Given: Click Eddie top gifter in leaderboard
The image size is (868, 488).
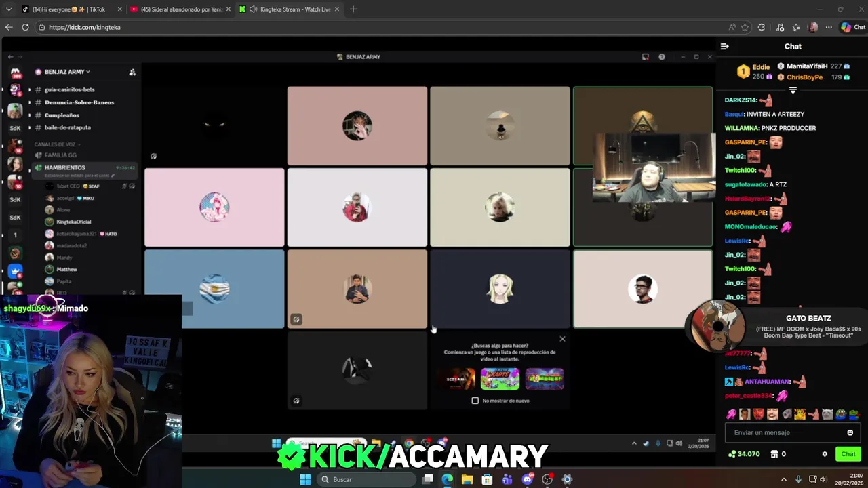Looking at the screenshot, I should [761, 67].
